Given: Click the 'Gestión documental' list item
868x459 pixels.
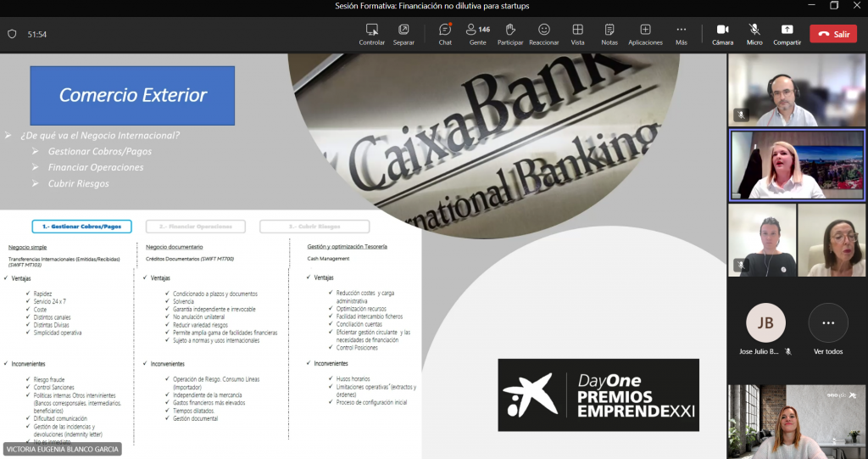Looking at the screenshot, I should pos(196,418).
